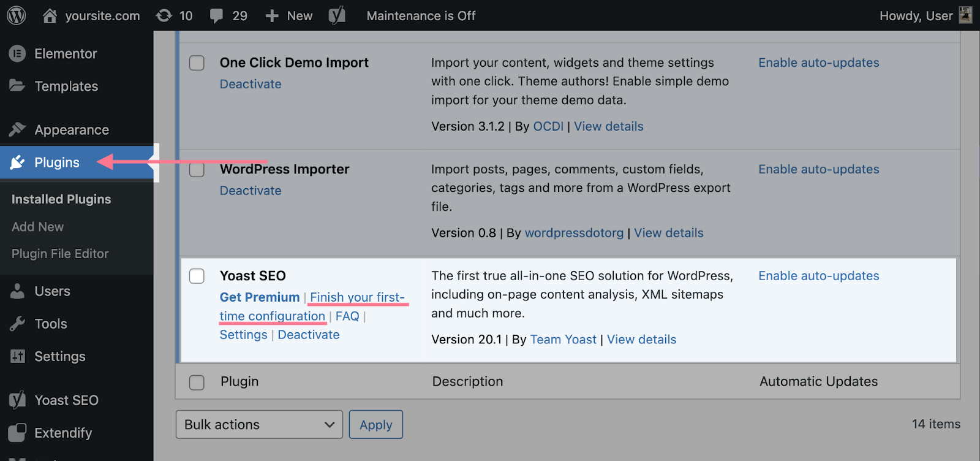This screenshot has height=461, width=980.
Task: Click the WordPress logo icon
Action: coord(17,15)
